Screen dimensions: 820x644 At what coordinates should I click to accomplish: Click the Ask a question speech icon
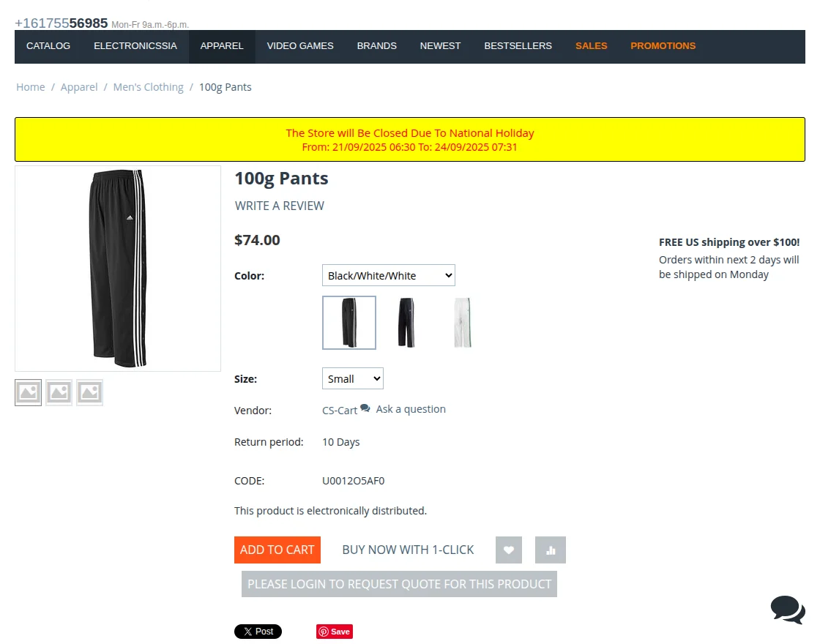click(x=365, y=408)
